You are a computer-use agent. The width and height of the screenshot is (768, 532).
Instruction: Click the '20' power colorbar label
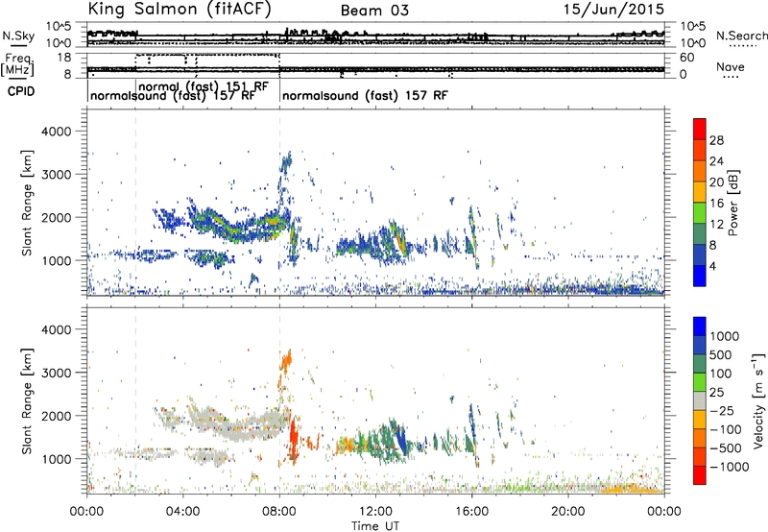pyautogui.click(x=716, y=182)
